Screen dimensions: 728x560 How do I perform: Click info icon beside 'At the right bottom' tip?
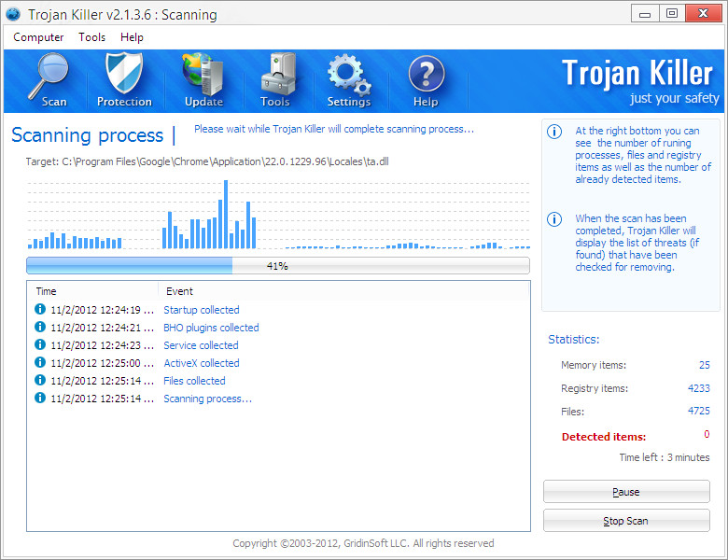[554, 132]
